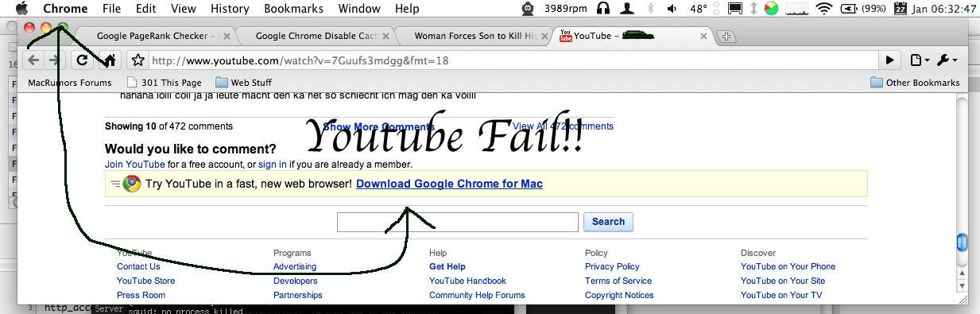Image resolution: width=980 pixels, height=314 pixels.
Task: Open the Help menu
Action: [x=407, y=9]
